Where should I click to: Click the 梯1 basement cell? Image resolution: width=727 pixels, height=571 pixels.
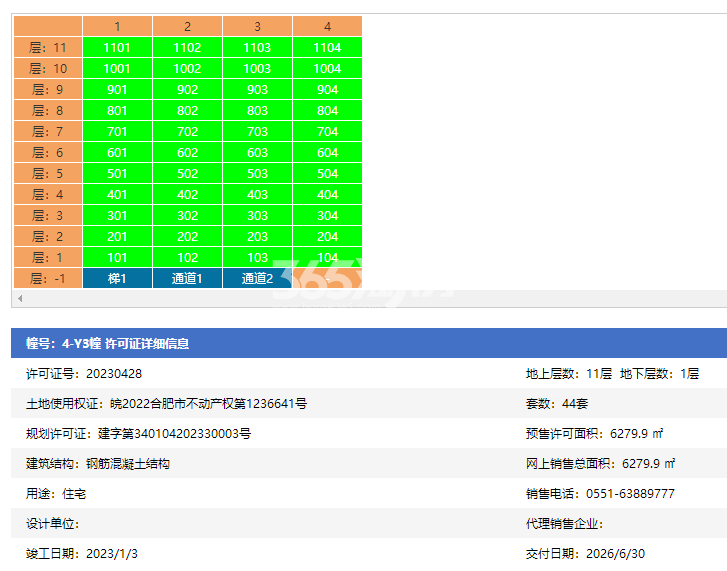pos(117,279)
